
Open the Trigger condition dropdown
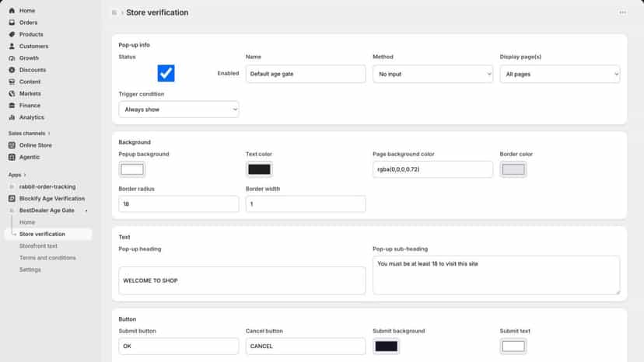point(179,110)
